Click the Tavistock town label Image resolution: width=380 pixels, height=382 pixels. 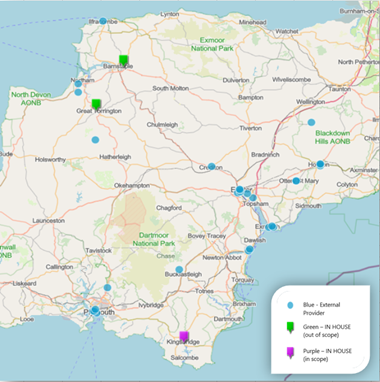(99, 250)
